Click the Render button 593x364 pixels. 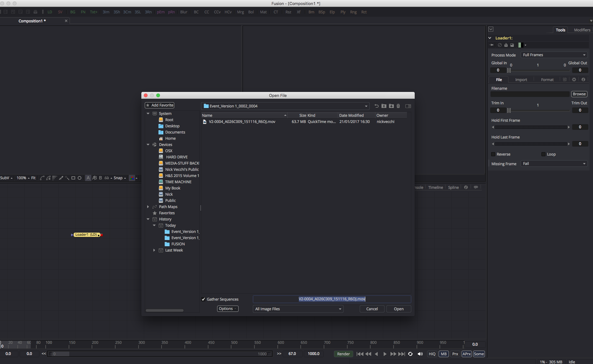[x=343, y=354]
